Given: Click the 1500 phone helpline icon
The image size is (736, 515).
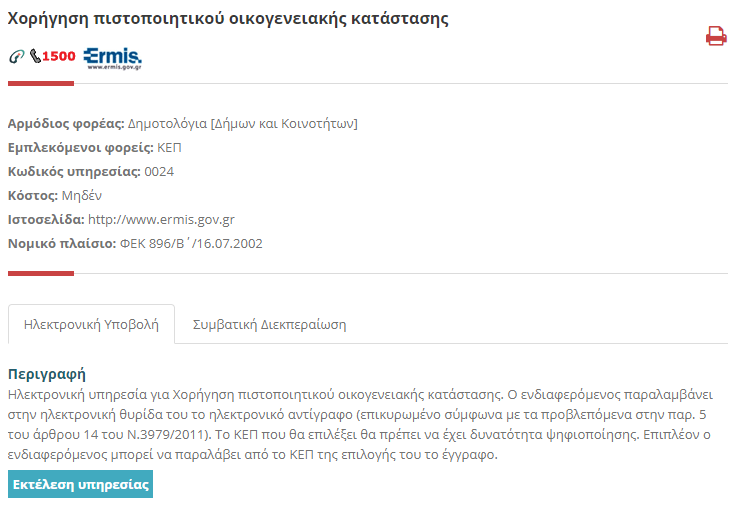Looking at the screenshot, I should point(53,56).
